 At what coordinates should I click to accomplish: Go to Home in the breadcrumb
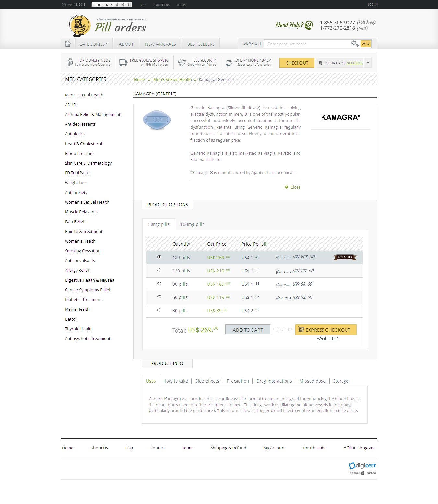[140, 79]
